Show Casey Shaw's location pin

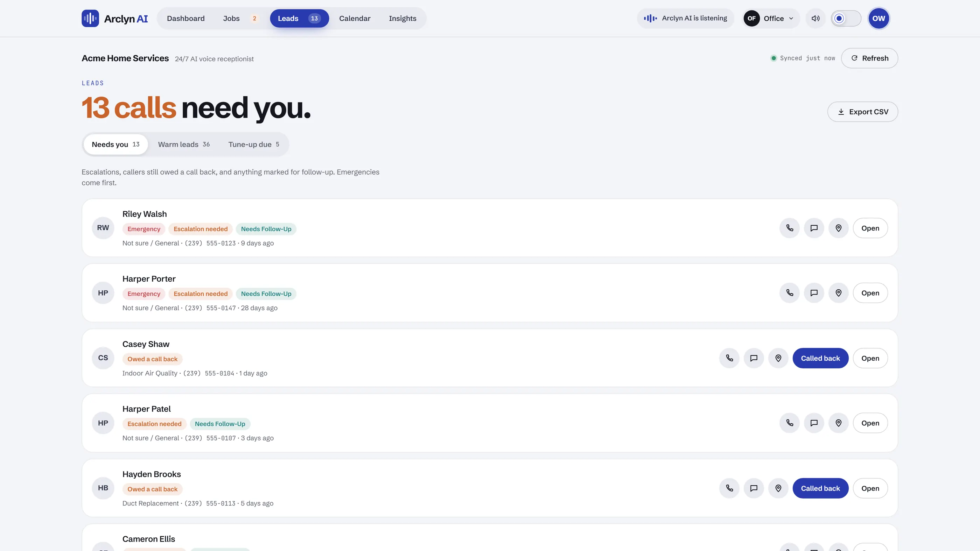tap(778, 358)
